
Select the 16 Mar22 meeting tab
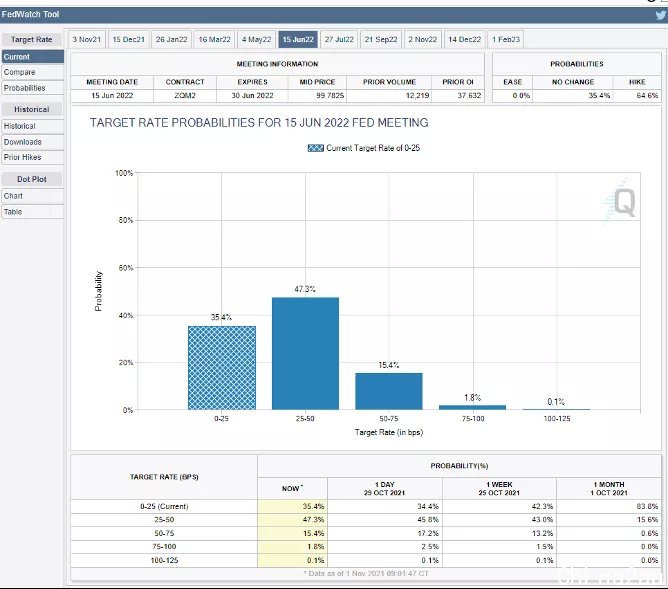click(214, 40)
